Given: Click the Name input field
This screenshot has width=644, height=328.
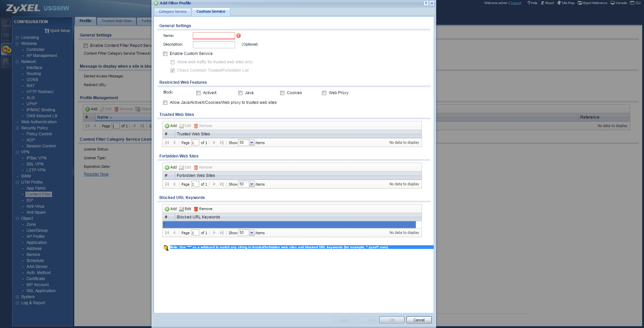Looking at the screenshot, I should (214, 36).
